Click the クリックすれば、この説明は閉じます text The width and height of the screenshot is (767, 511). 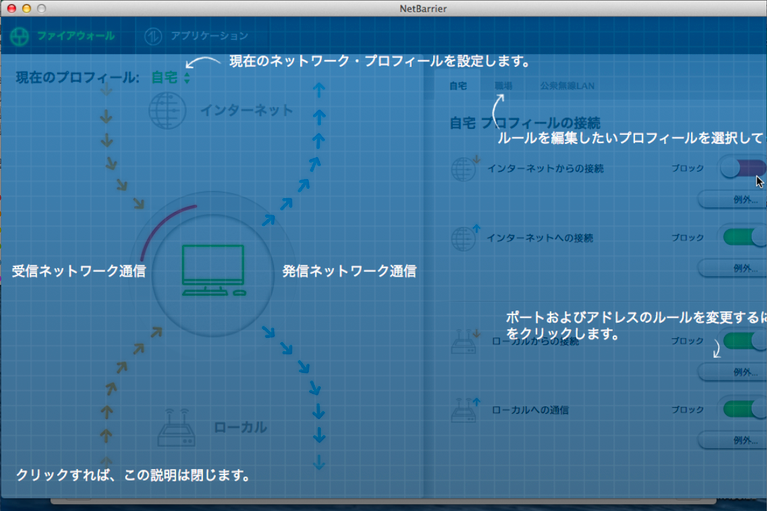(133, 475)
